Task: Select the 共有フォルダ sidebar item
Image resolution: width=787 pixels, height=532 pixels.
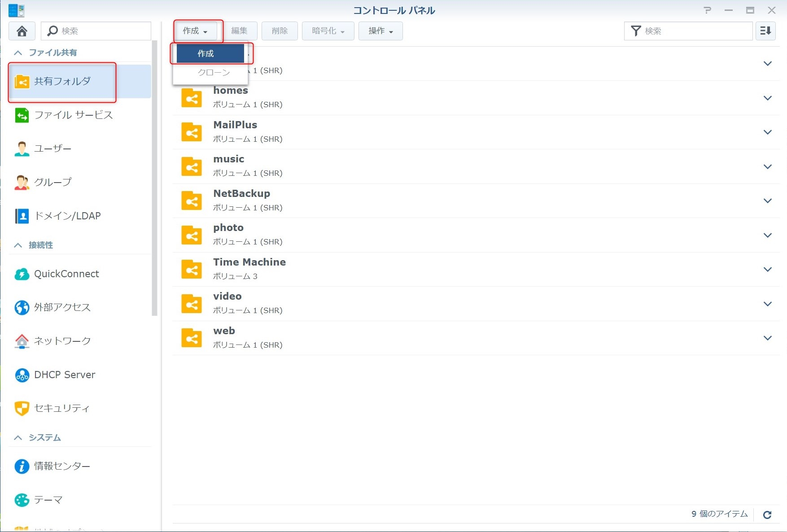Action: tap(62, 82)
